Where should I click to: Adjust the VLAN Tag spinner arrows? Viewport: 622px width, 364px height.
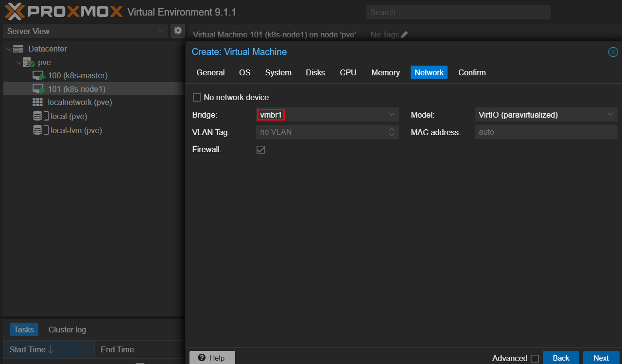[x=392, y=132]
